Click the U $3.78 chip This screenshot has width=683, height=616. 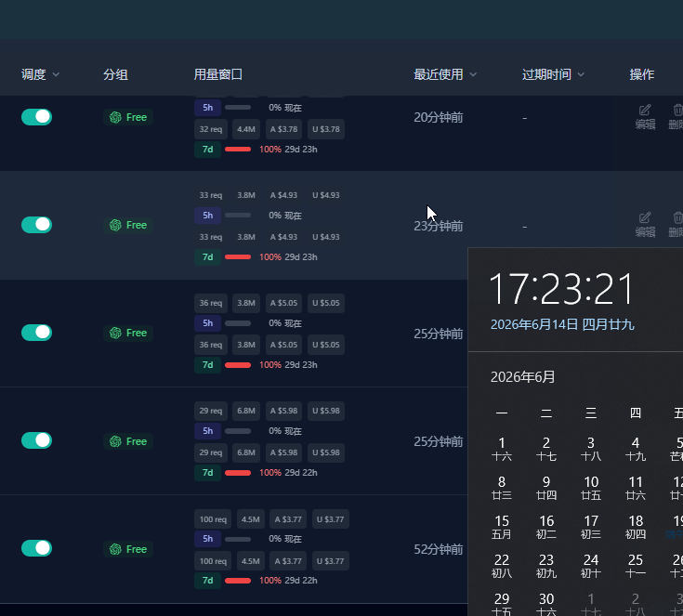coord(326,129)
